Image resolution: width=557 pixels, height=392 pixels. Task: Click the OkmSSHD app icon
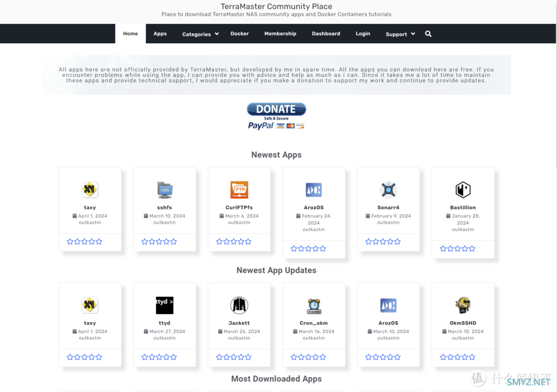pyautogui.click(x=463, y=305)
